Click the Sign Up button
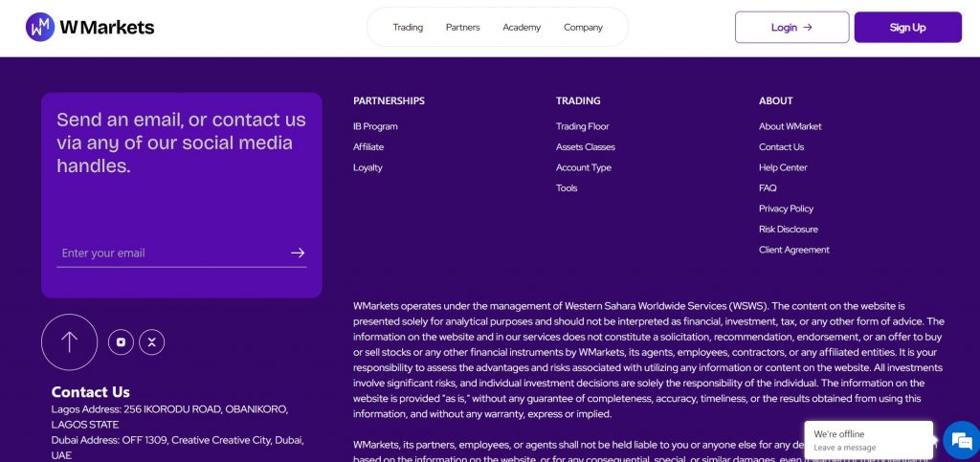 click(907, 28)
